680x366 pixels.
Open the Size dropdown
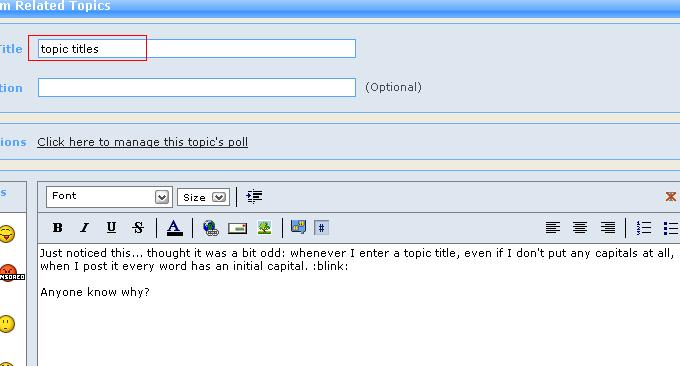pyautogui.click(x=203, y=197)
